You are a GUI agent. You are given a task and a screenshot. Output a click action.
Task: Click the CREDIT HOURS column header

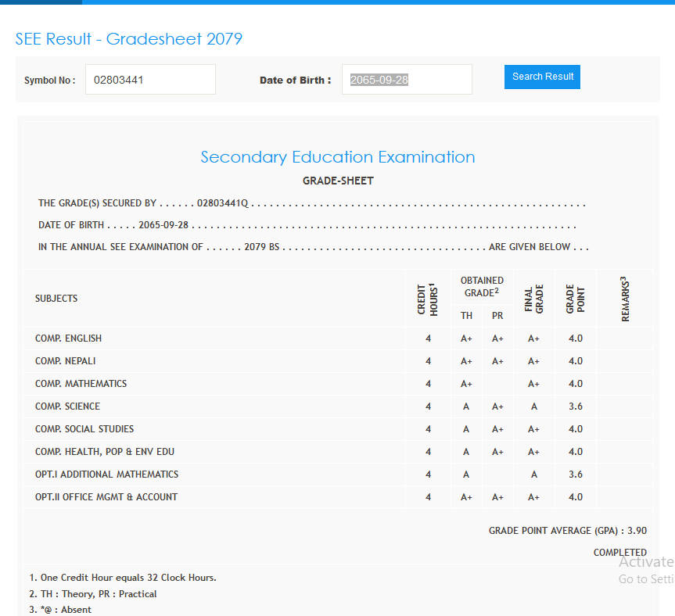(427, 299)
